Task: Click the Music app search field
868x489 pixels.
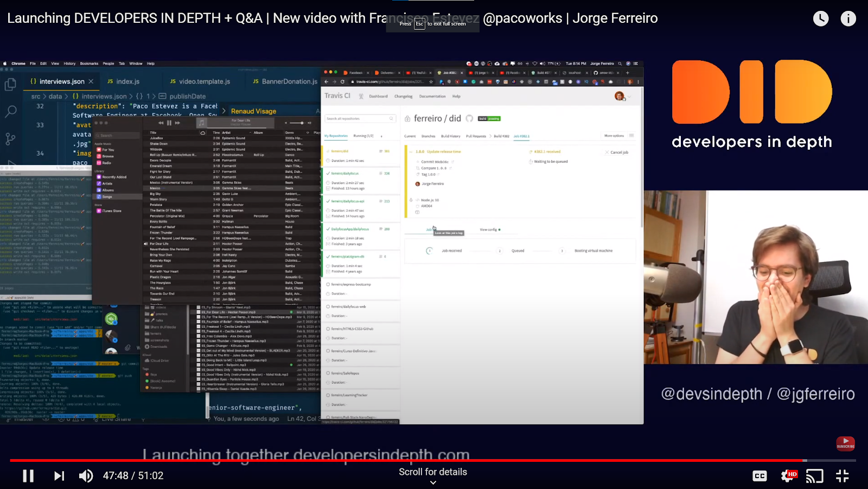Action: pyautogui.click(x=117, y=136)
